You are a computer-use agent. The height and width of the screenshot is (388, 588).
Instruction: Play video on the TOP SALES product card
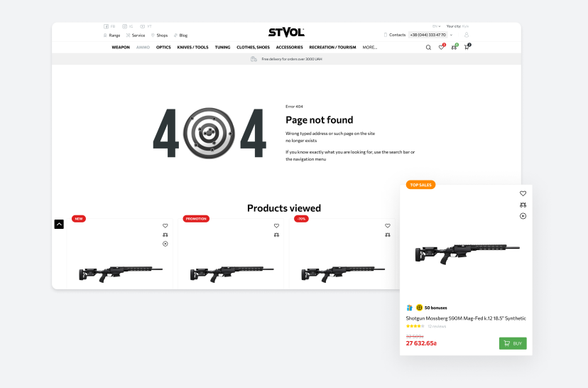(523, 216)
